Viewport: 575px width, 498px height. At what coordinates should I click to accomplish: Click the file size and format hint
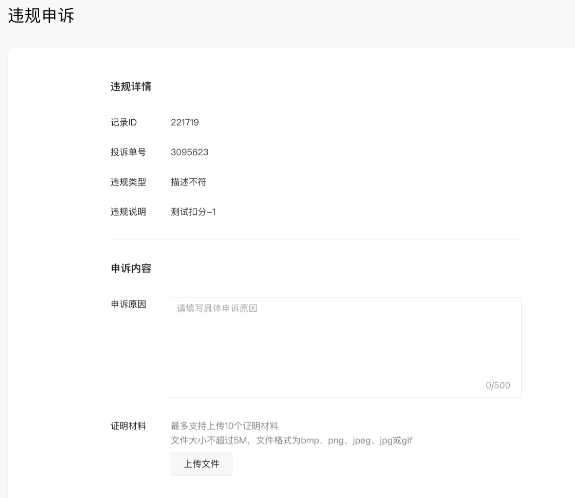coord(292,440)
